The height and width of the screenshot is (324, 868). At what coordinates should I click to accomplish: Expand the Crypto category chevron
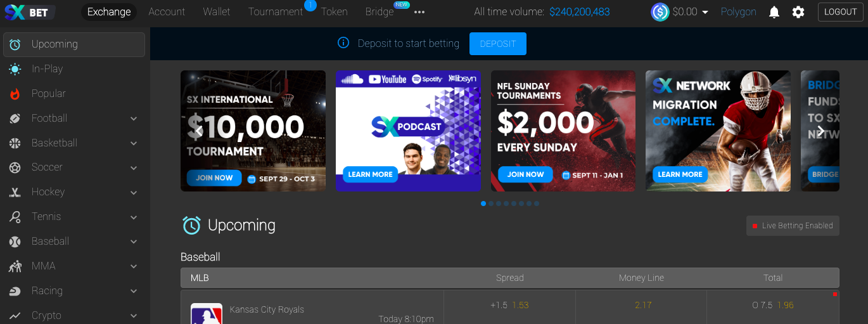pos(134,316)
